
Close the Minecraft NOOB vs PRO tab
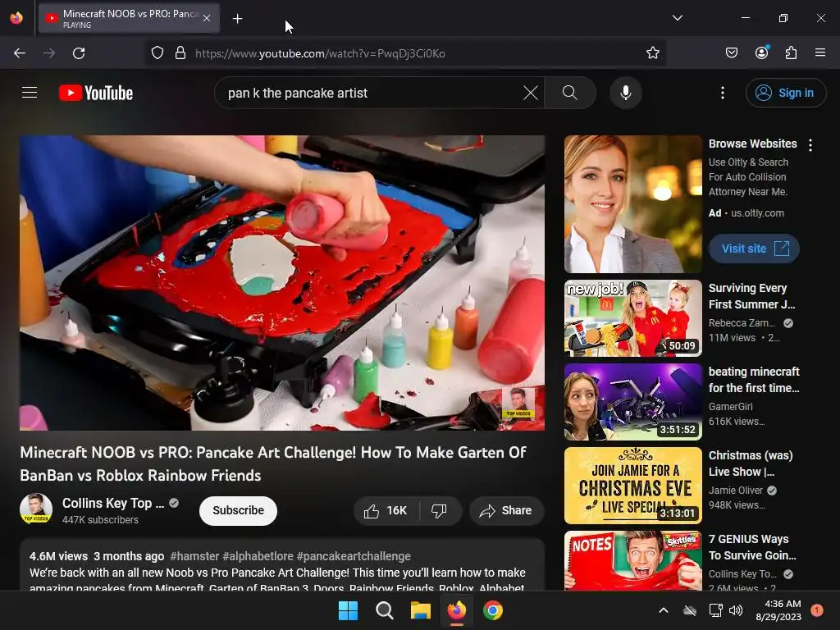pos(207,18)
